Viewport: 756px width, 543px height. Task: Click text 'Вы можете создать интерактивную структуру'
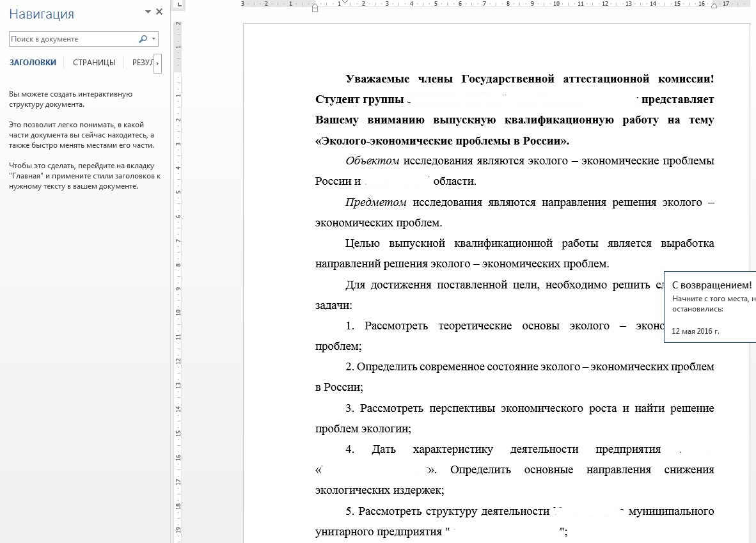[x=70, y=99]
